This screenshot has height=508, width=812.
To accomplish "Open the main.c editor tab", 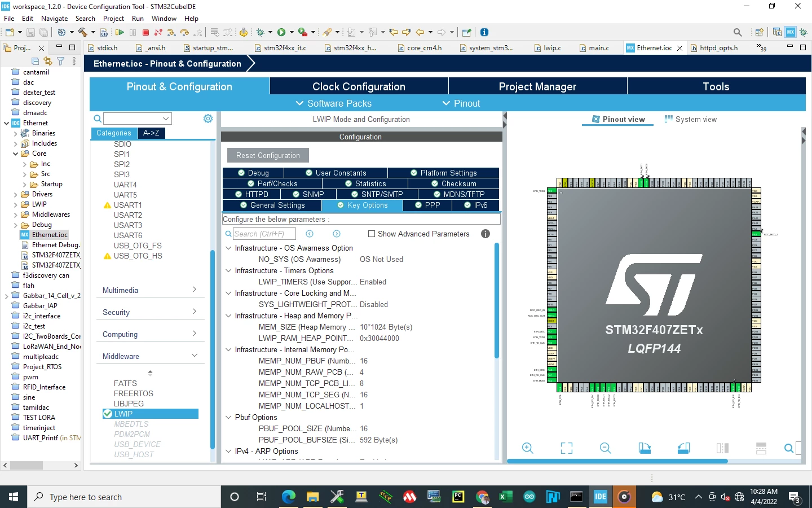I will [594, 48].
